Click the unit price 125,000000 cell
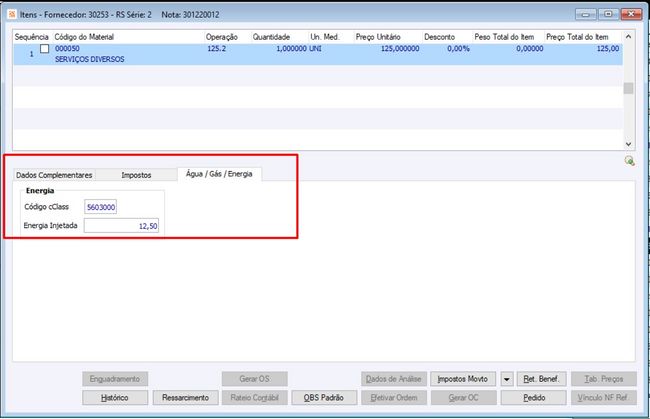Screen dimensions: 650x419 click(x=400, y=48)
